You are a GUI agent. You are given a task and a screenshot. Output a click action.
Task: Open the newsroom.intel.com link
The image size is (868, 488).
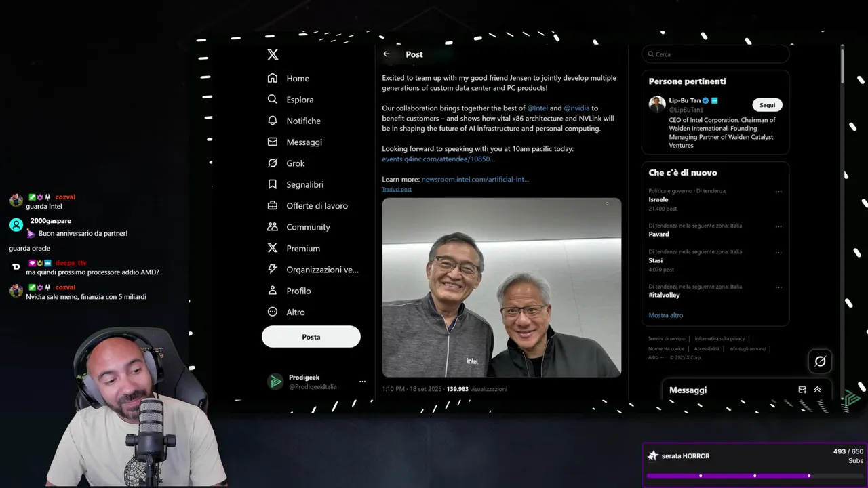(475, 180)
